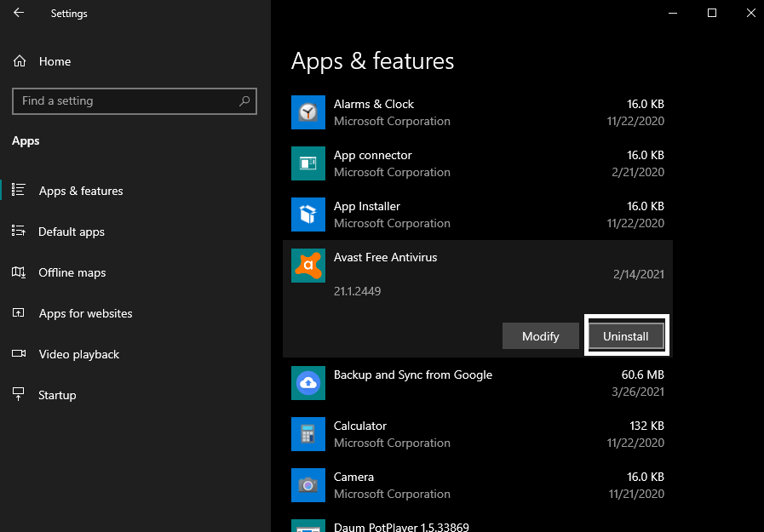Screen dimensions: 764x532
Task: Uninstall Avast Free Antivirus
Action: pos(626,336)
